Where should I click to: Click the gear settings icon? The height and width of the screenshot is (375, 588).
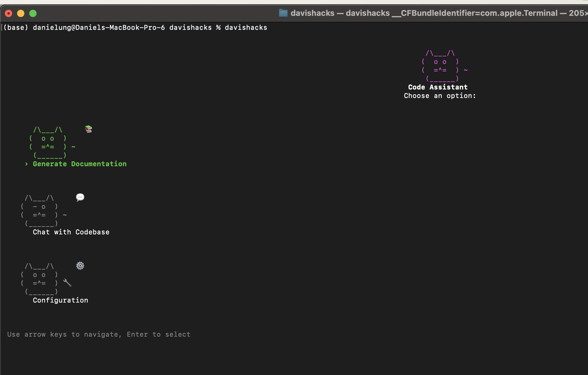[x=80, y=266]
